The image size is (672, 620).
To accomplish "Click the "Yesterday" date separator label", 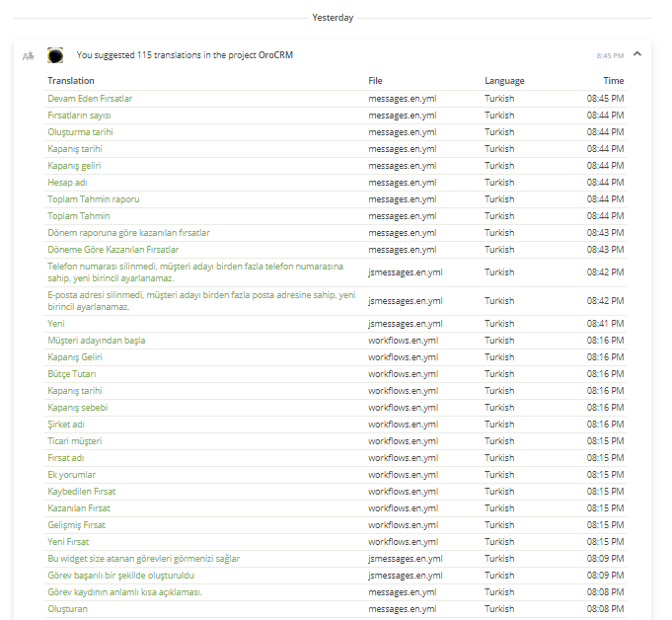I will click(333, 18).
